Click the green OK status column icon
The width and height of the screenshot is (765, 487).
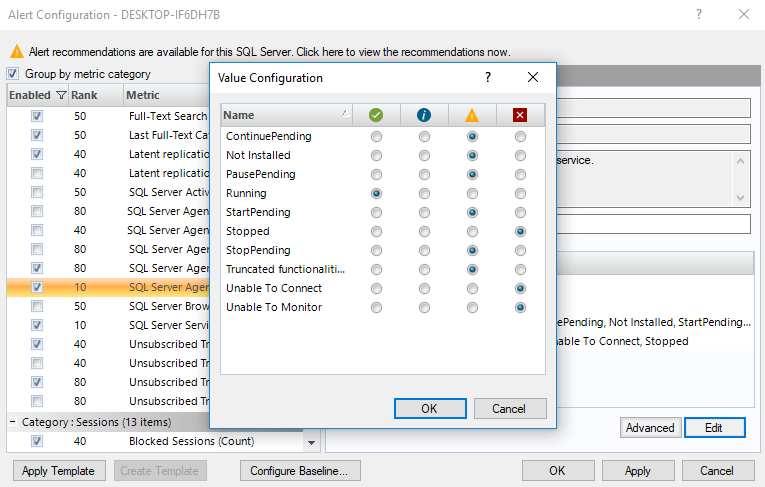(x=376, y=115)
